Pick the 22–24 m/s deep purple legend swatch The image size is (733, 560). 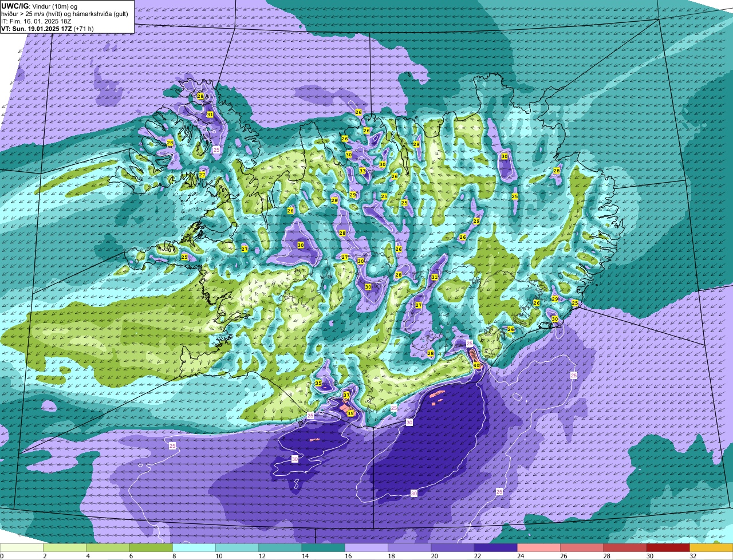[x=495, y=548]
